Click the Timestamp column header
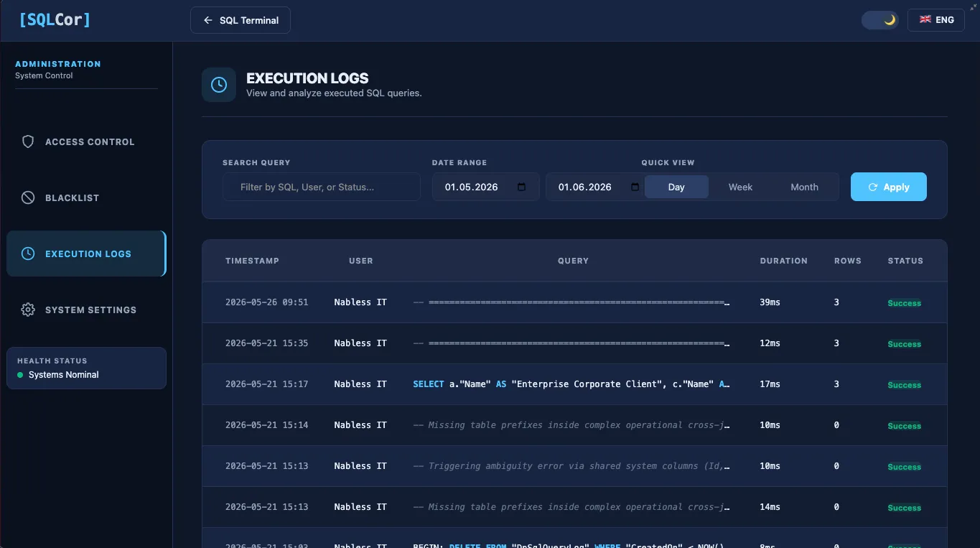Viewport: 980px width, 548px height. [x=252, y=261]
